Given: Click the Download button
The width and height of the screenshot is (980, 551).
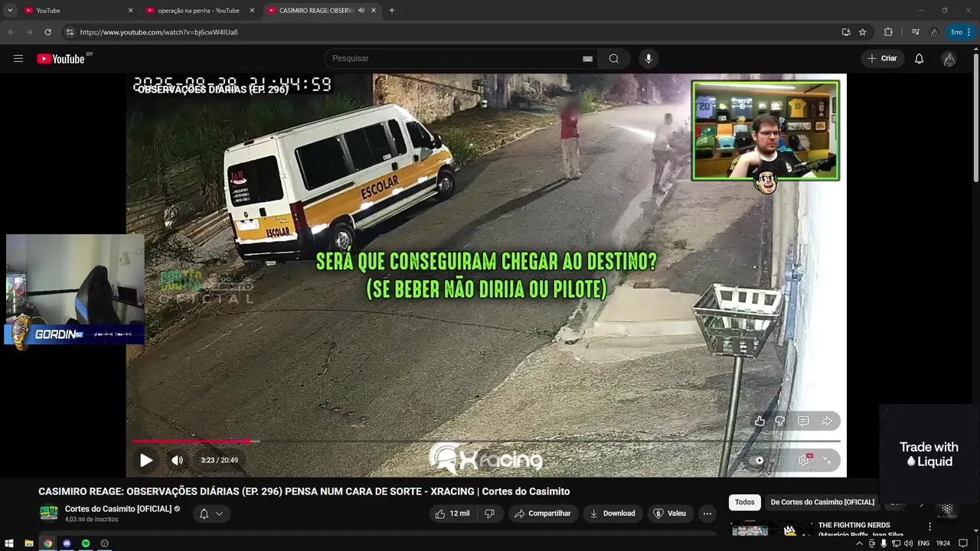Looking at the screenshot, I should [612, 514].
